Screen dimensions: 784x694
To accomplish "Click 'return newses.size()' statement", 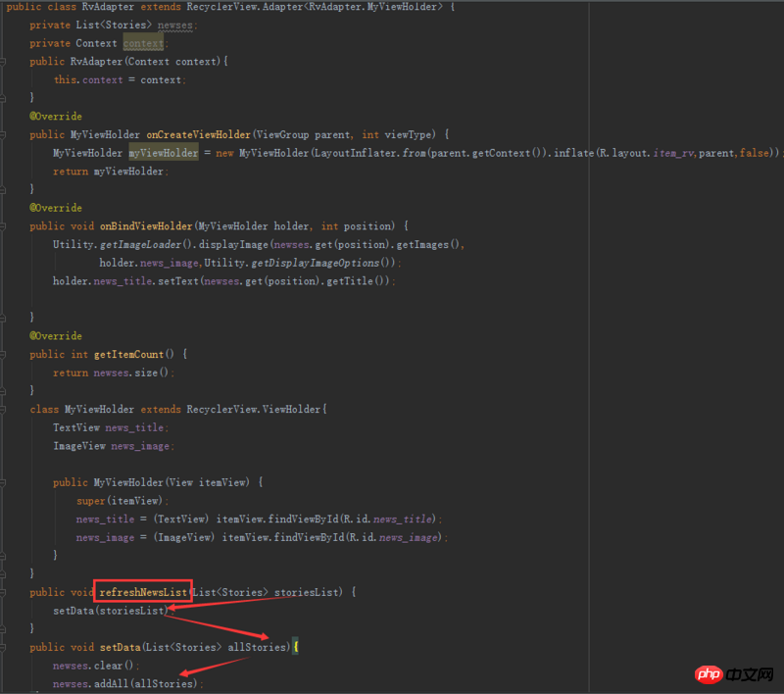I will coord(111,373).
